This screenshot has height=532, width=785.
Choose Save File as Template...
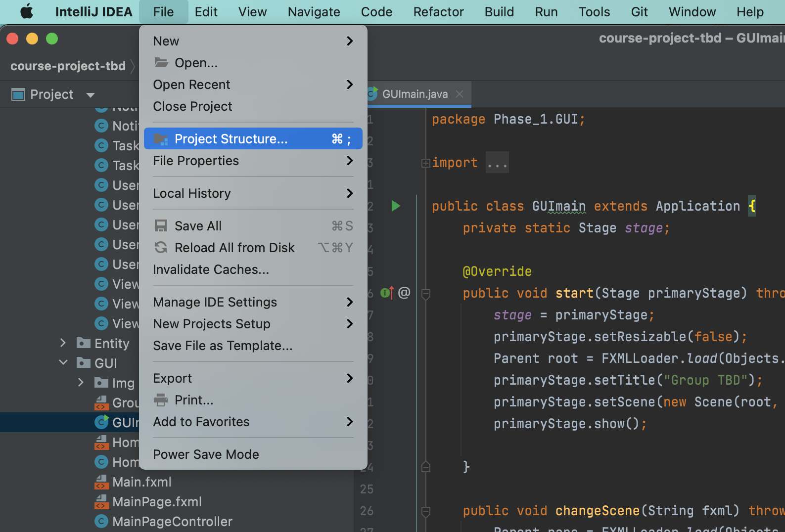[253, 346]
